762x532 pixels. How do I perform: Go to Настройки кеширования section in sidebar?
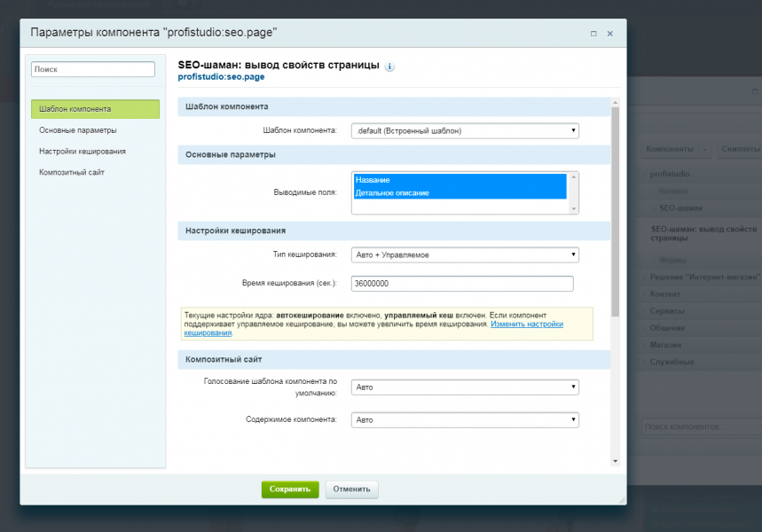pyautogui.click(x=82, y=152)
